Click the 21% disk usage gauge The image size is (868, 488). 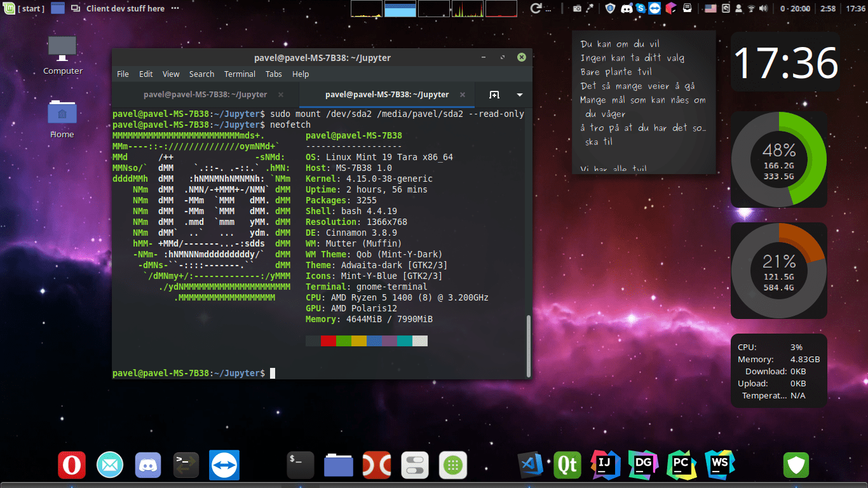[x=779, y=271]
